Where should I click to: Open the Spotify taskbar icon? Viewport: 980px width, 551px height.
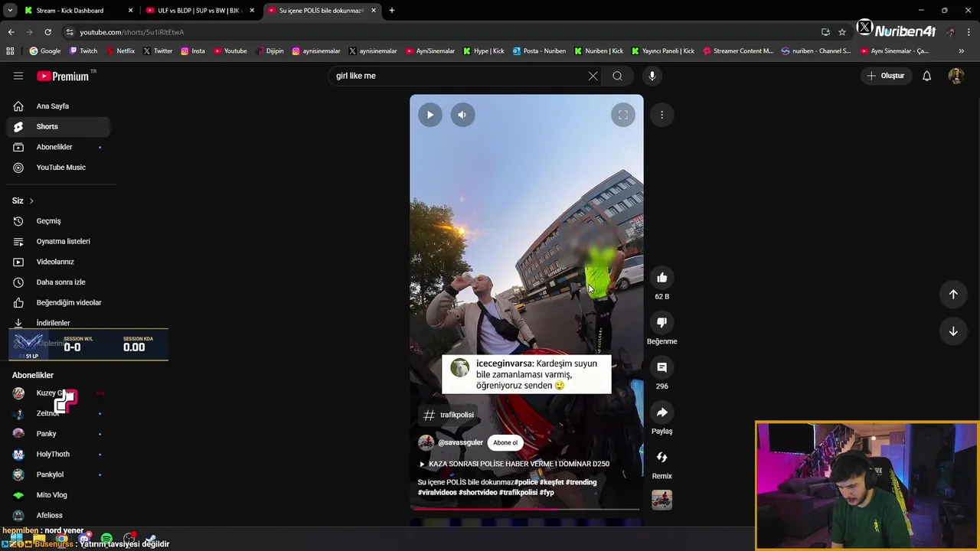point(106,539)
